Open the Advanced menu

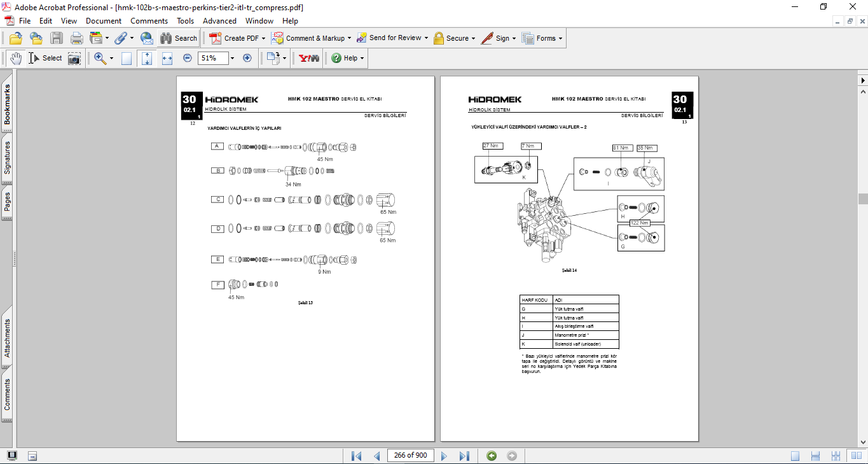[219, 21]
